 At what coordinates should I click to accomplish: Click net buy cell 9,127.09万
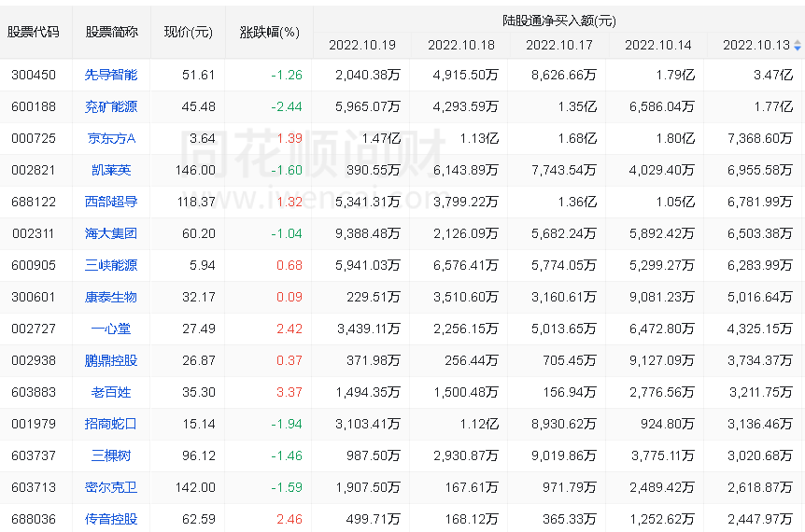point(662,360)
